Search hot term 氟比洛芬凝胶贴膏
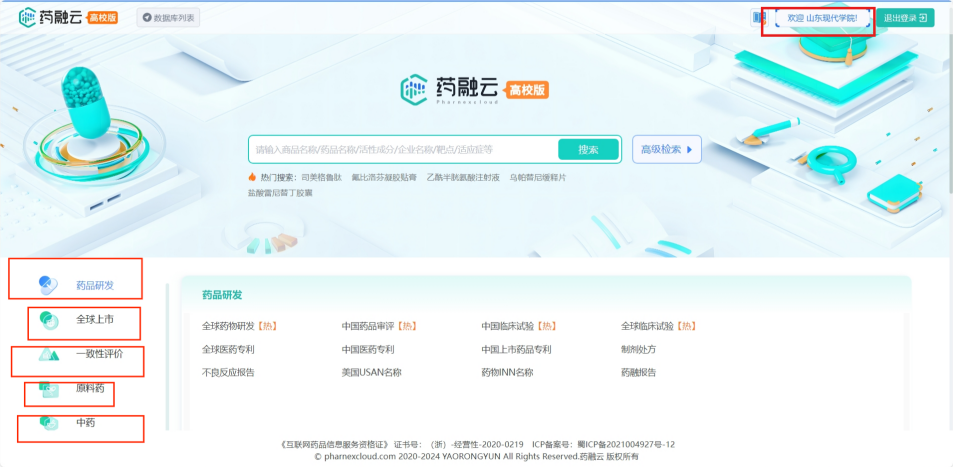Viewport: 953px width, 467px height. coord(384,178)
